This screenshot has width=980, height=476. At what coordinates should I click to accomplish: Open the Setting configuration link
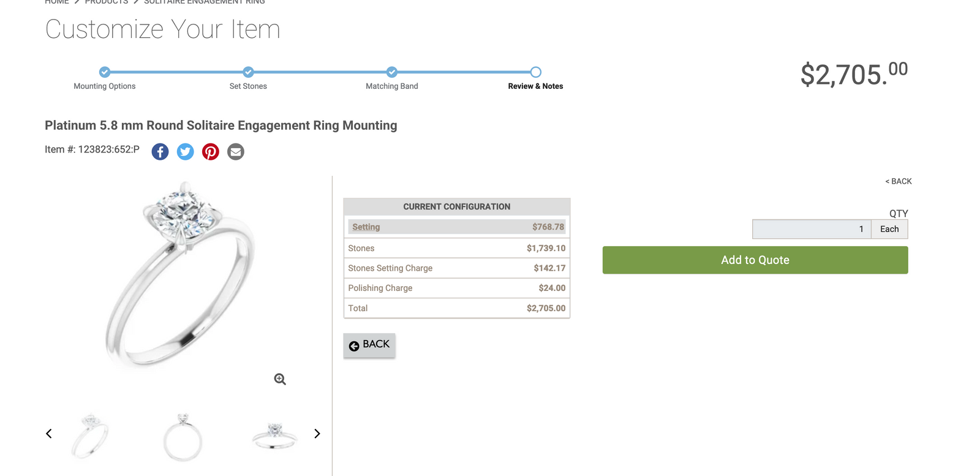(x=366, y=227)
